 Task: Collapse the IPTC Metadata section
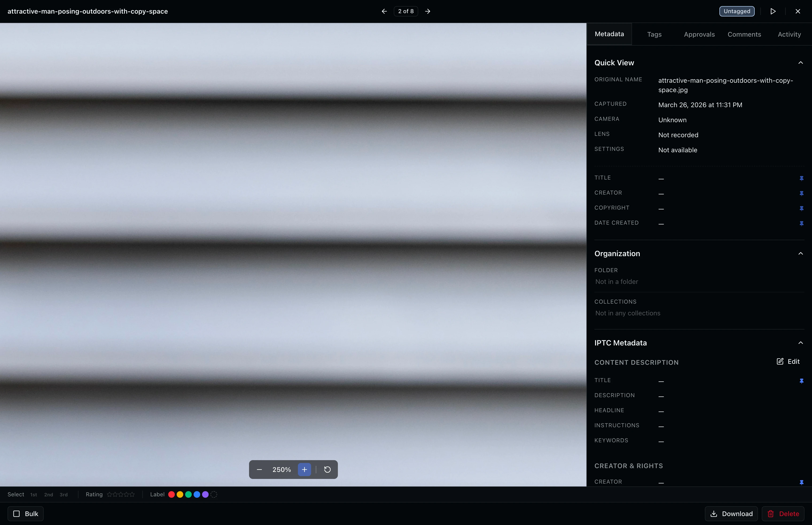point(801,343)
